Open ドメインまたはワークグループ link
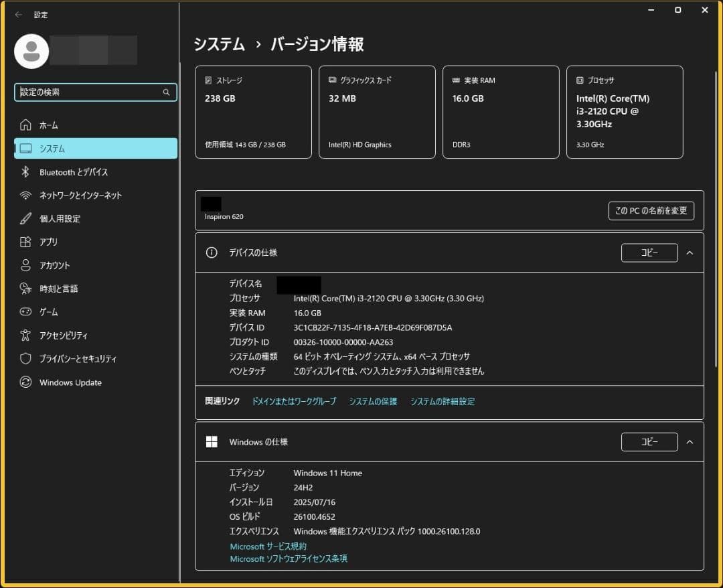The height and width of the screenshot is (588, 723). [x=294, y=402]
